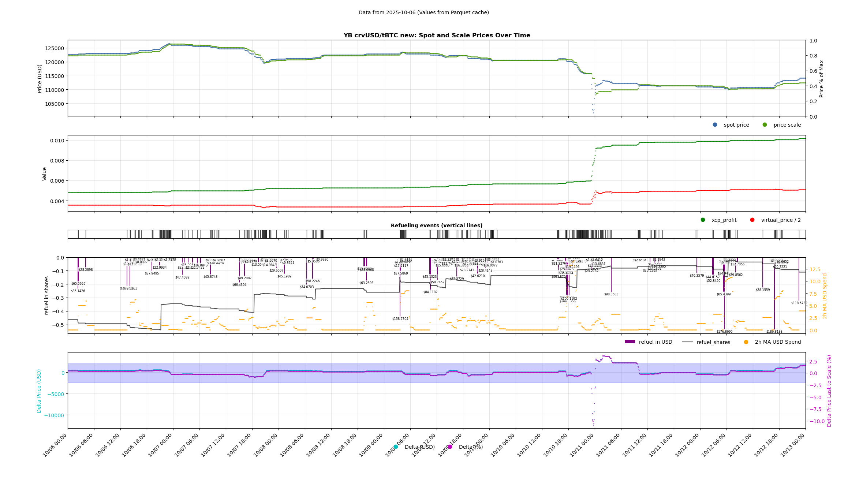Image resolution: width=848 pixels, height=504 pixels.
Task: Click the $98.0583 refuel annotation label
Action: coord(611,294)
